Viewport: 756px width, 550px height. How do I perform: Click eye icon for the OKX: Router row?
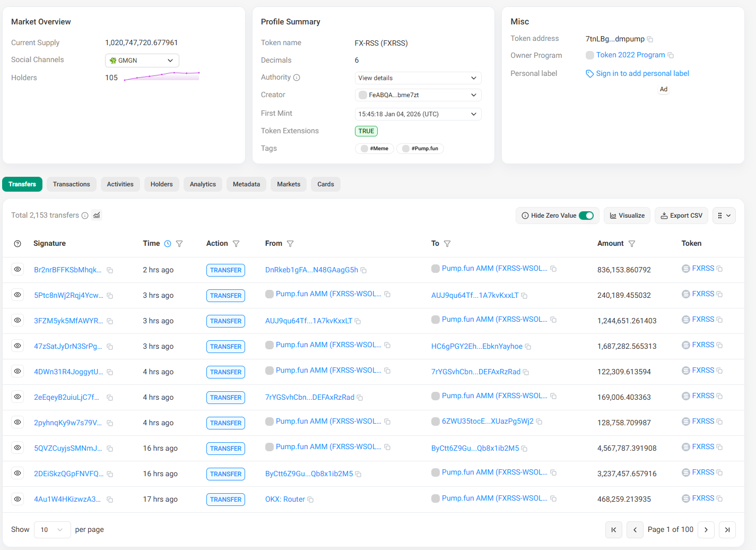tap(18, 499)
